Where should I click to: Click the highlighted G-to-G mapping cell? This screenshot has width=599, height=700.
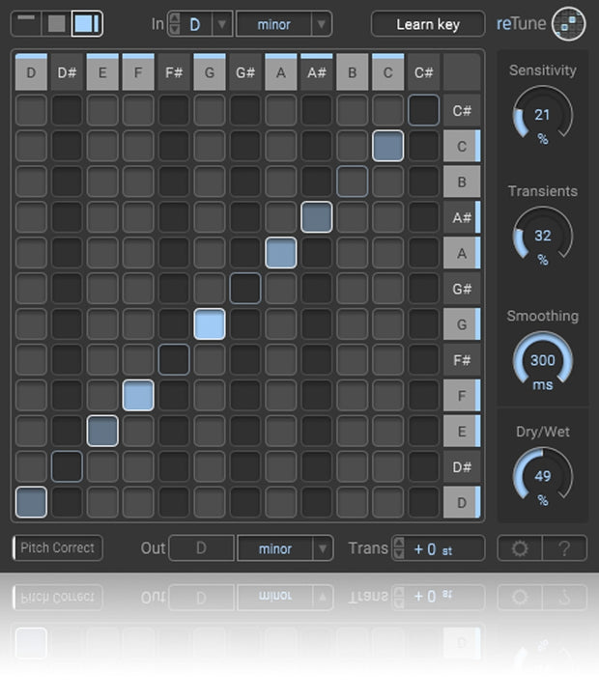coord(210,324)
